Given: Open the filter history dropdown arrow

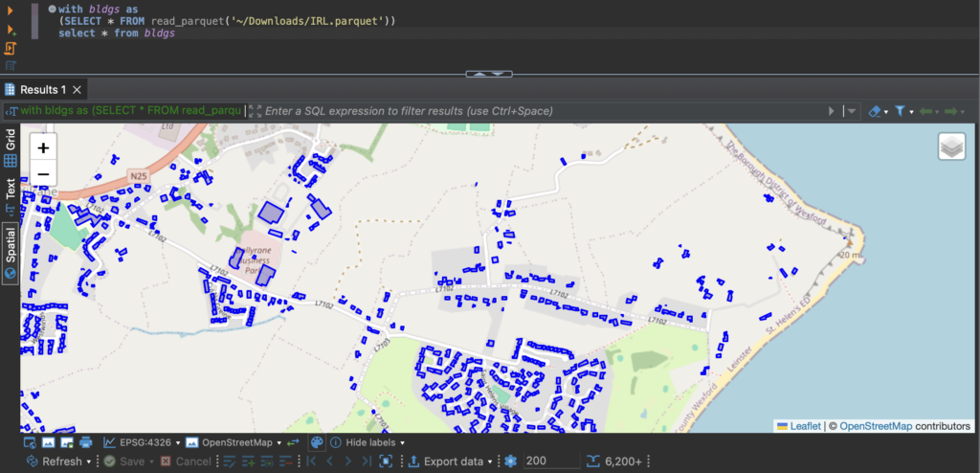Looking at the screenshot, I should (851, 111).
